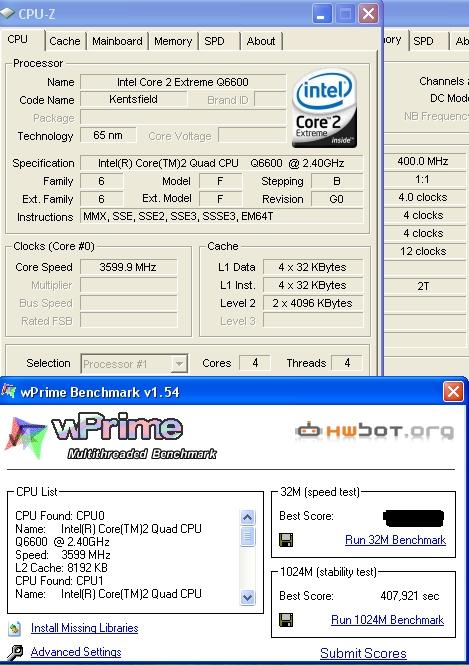
Task: Open the Mainboard tab in CPU-Z
Action: [x=117, y=41]
